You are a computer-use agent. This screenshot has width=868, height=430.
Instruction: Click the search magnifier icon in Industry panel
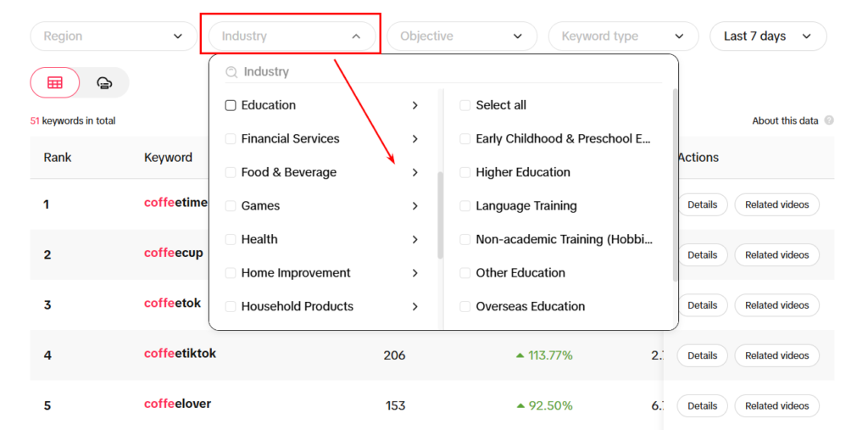coord(231,72)
